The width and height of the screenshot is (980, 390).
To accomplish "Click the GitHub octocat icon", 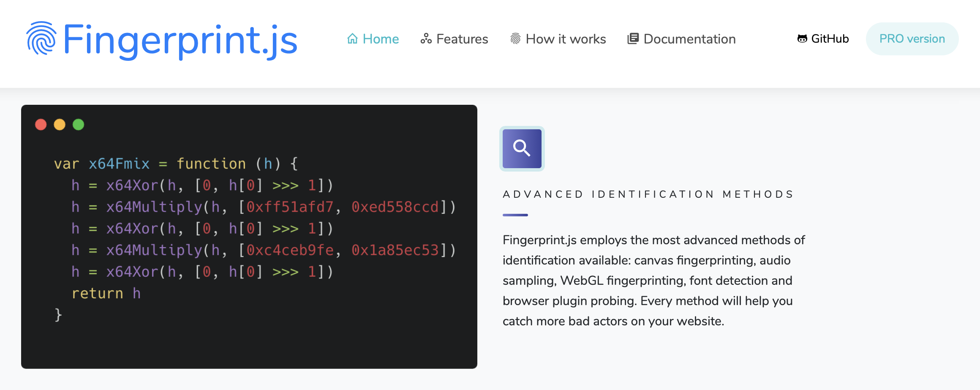I will (802, 38).
